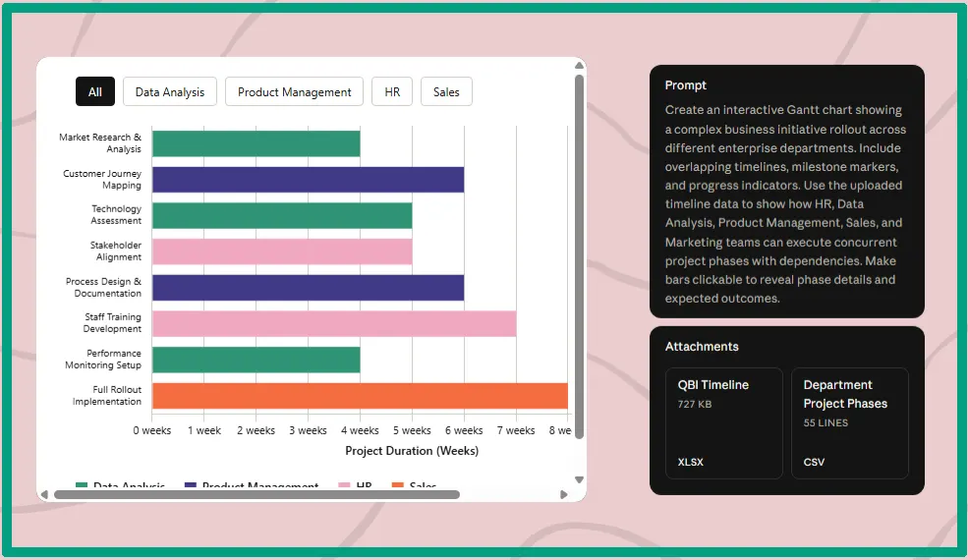968x560 pixels.
Task: Open the QBI Timeline XLSX attachment
Action: pos(724,422)
